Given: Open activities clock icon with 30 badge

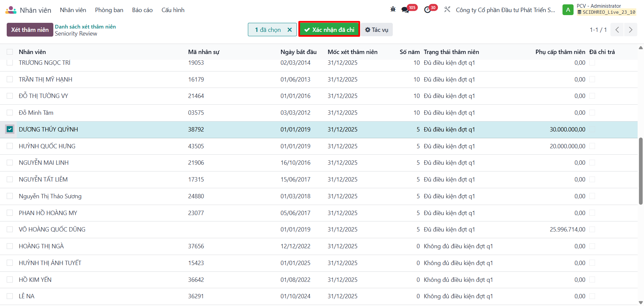Looking at the screenshot, I should click(x=427, y=10).
